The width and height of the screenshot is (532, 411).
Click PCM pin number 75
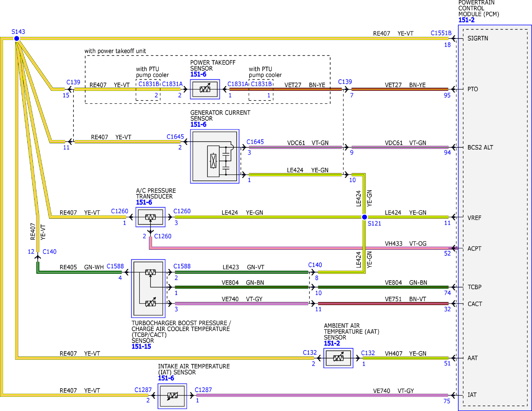point(447,401)
